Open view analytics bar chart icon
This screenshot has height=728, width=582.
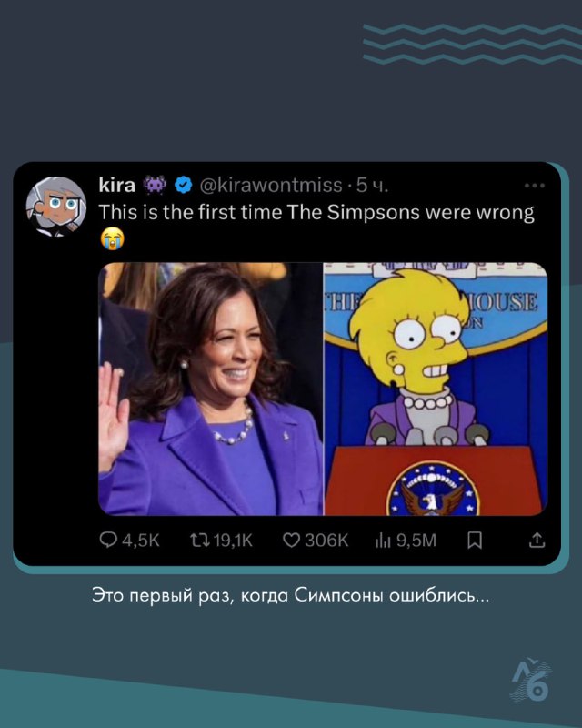383,540
